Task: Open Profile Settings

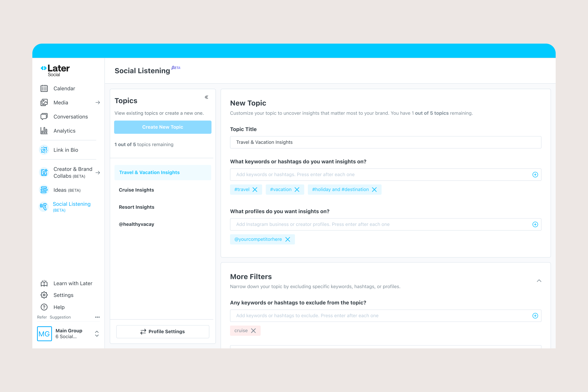Action: click(x=162, y=331)
